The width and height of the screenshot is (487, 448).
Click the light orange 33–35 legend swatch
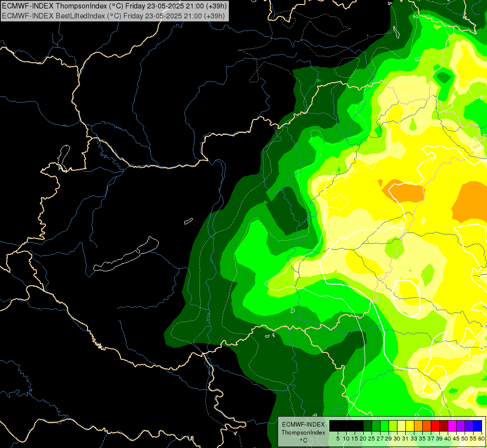[x=418, y=426]
